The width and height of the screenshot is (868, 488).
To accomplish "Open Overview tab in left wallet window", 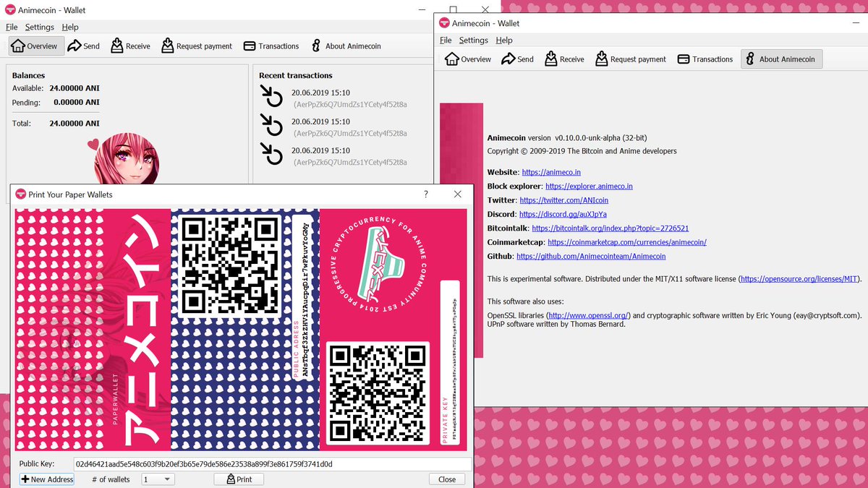I will click(35, 46).
